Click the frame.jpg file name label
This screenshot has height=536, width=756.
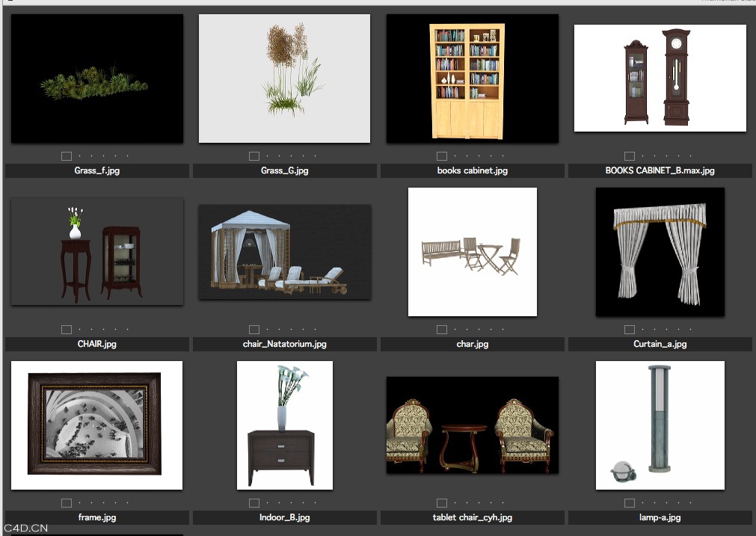(x=97, y=517)
